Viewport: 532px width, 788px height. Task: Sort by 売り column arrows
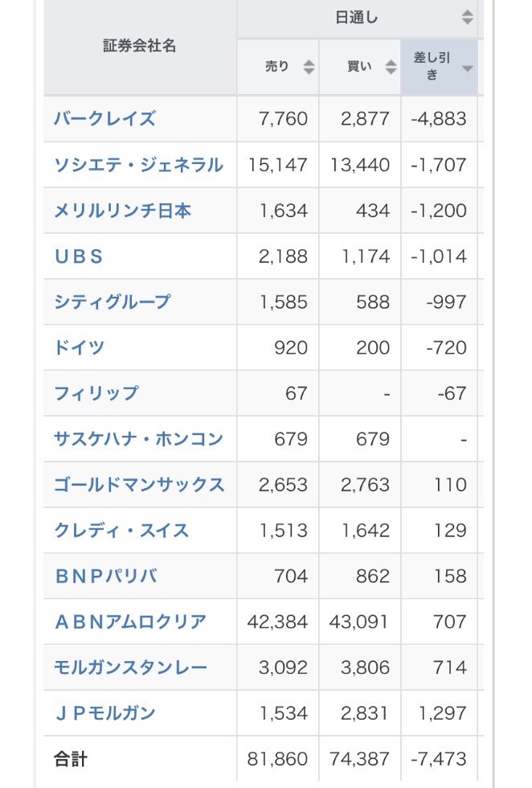click(309, 67)
